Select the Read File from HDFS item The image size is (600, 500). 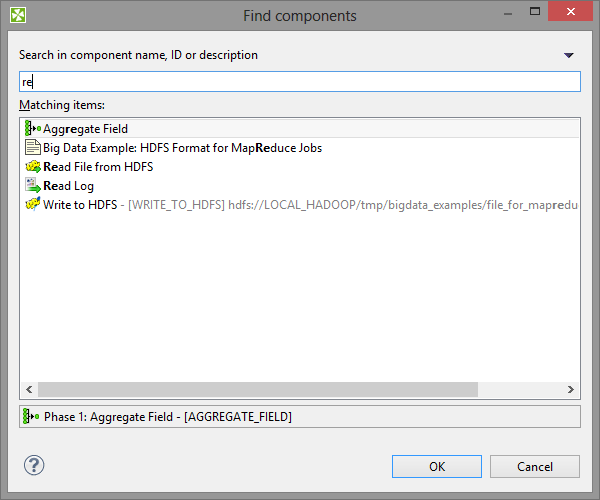click(x=98, y=167)
